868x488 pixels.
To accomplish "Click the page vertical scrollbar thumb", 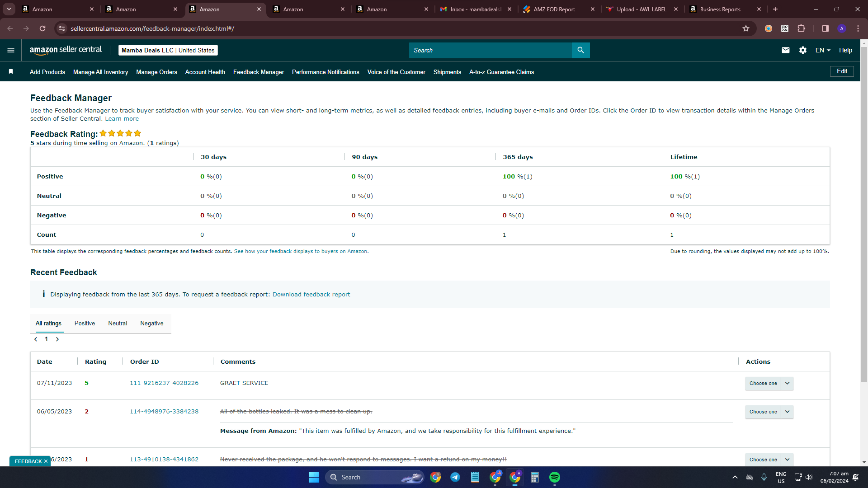I will [x=864, y=212].
